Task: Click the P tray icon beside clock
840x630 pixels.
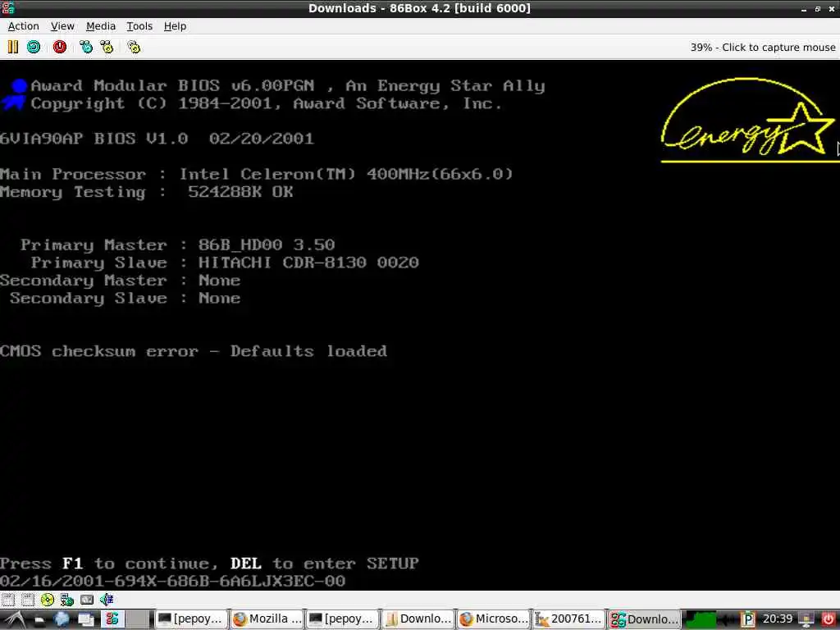Action: point(747,620)
